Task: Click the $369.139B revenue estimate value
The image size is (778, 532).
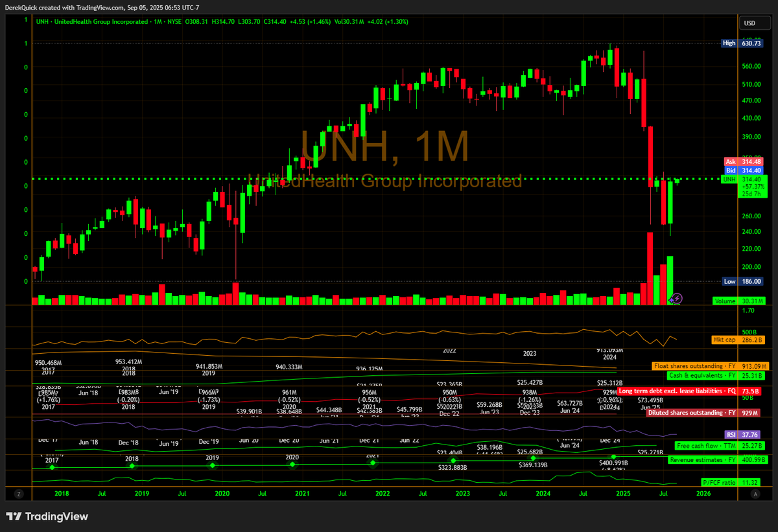Action: coord(534,465)
